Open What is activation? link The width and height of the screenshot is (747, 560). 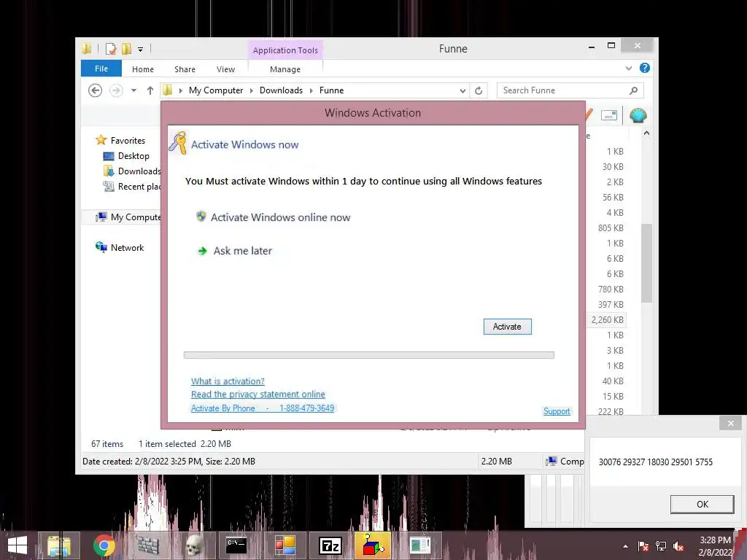pyautogui.click(x=228, y=381)
